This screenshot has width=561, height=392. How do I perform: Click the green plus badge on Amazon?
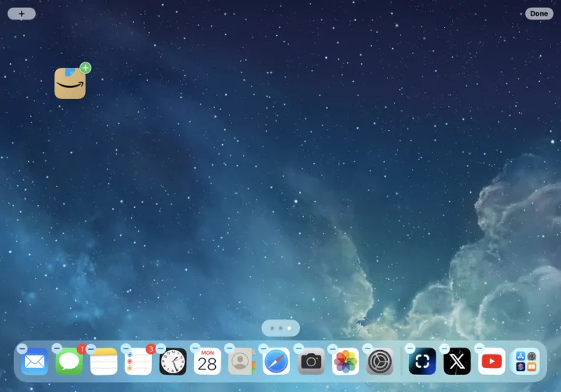click(x=86, y=68)
